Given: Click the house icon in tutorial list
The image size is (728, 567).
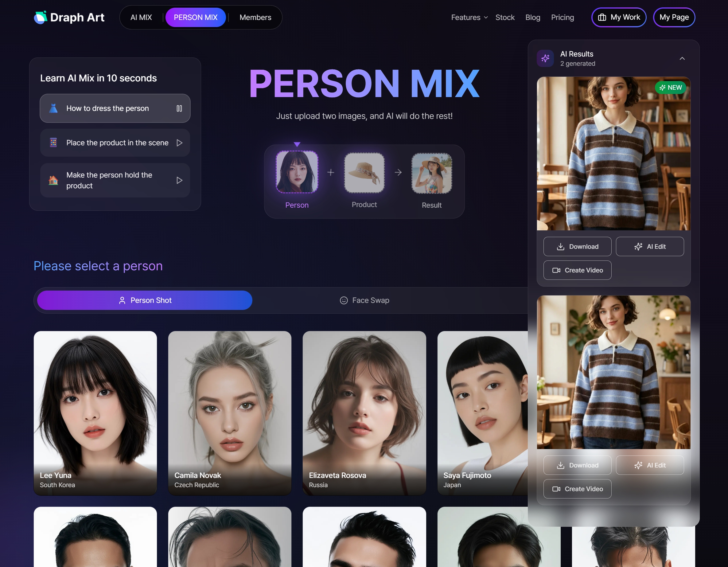Looking at the screenshot, I should (53, 180).
